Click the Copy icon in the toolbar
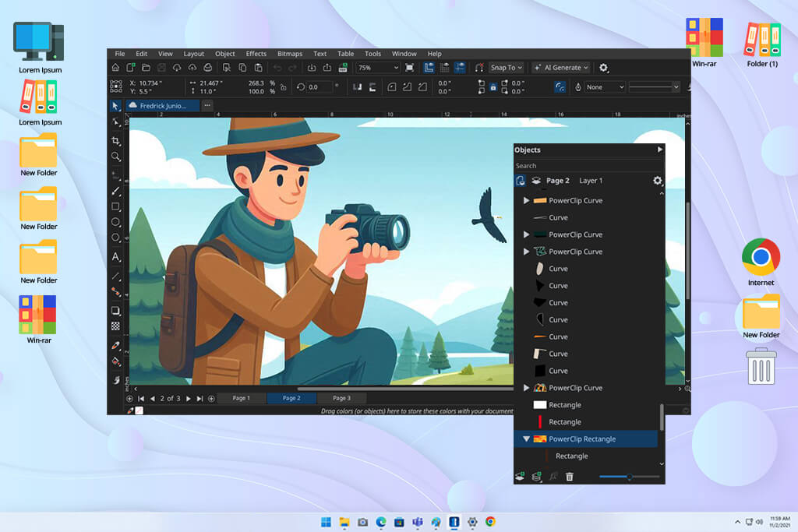798x532 pixels. 243,68
